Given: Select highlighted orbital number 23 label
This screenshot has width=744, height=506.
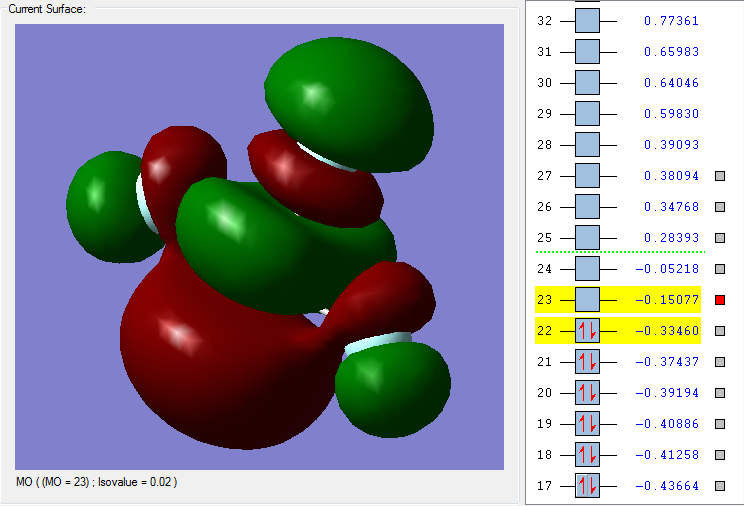Looking at the screenshot, I should [545, 300].
